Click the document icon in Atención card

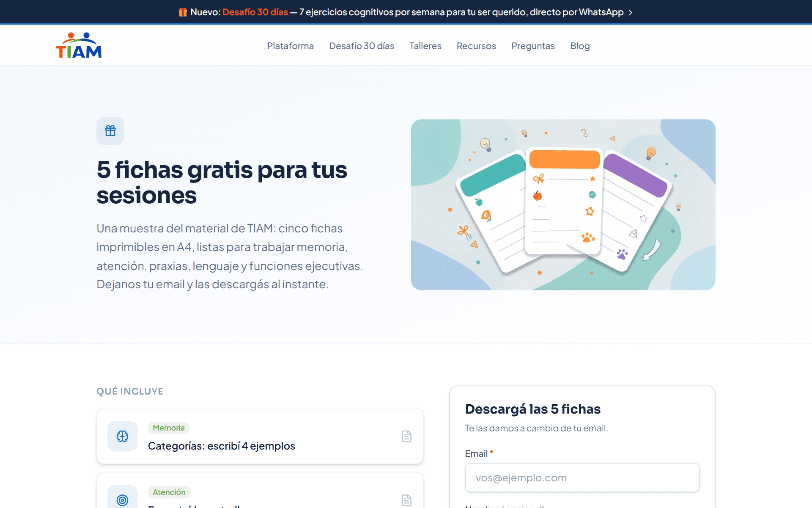[x=406, y=500]
